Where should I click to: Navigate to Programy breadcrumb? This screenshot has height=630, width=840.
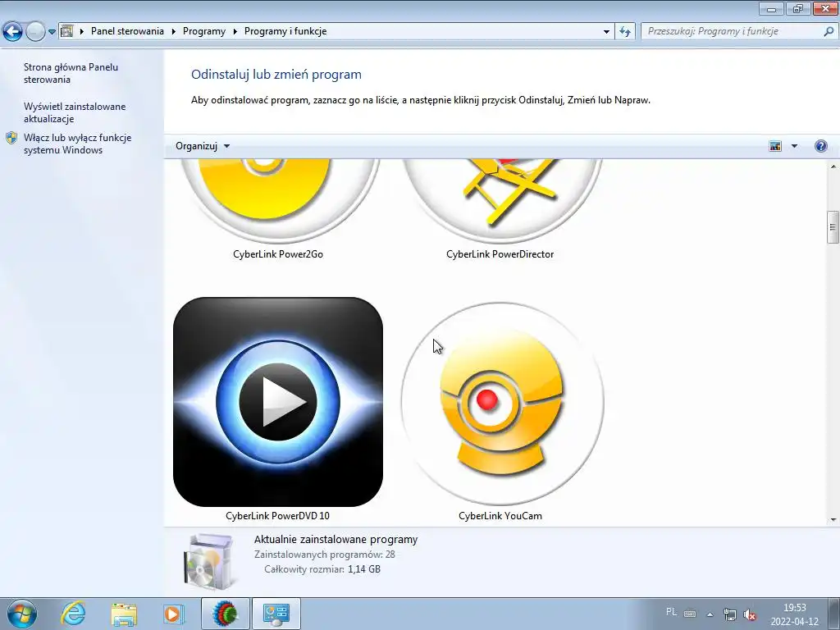(x=204, y=31)
